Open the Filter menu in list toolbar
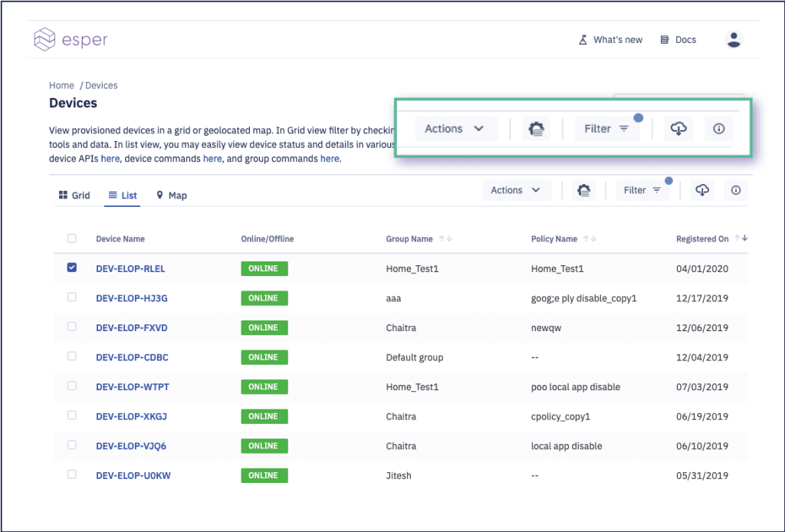 642,190
